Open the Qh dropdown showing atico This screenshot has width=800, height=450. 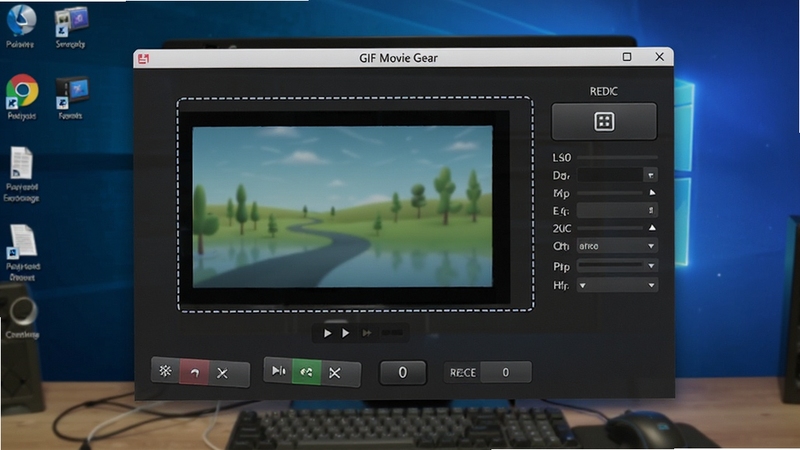tap(617, 246)
